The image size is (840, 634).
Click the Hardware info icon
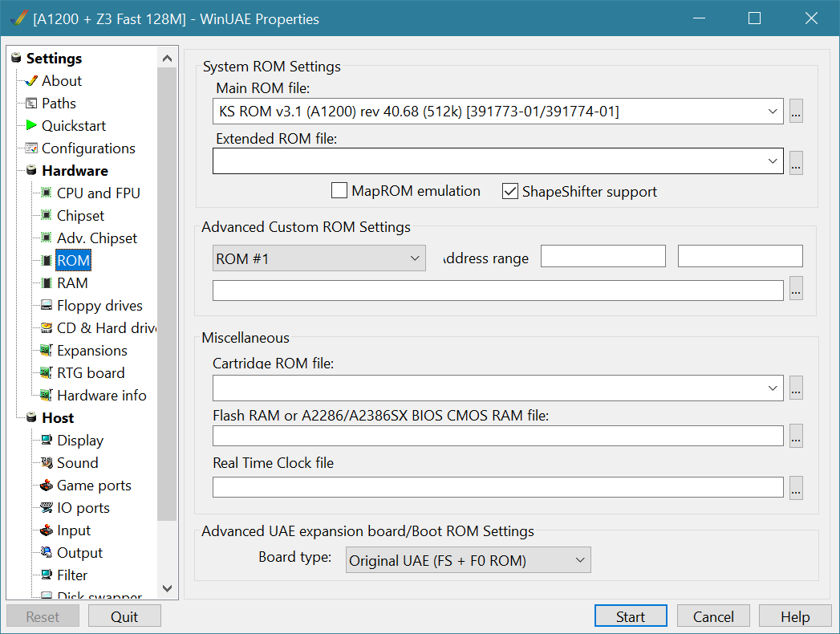[47, 396]
